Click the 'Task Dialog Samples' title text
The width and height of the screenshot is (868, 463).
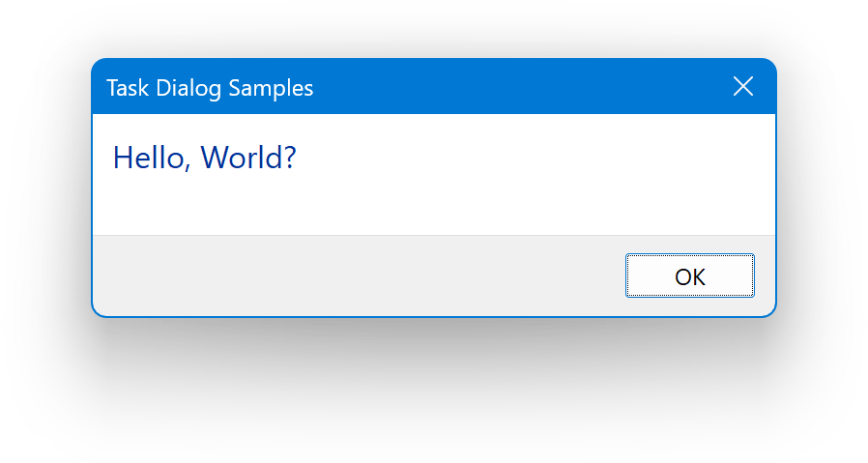[210, 88]
